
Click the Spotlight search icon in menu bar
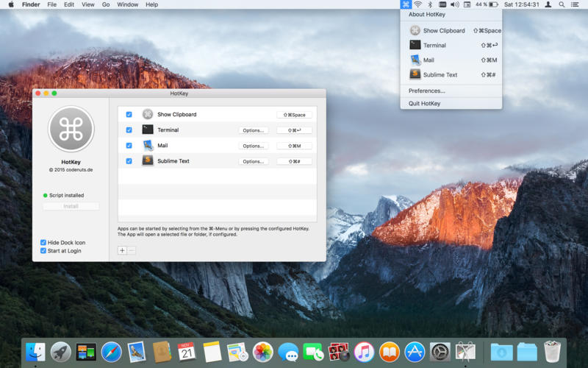[562, 4]
